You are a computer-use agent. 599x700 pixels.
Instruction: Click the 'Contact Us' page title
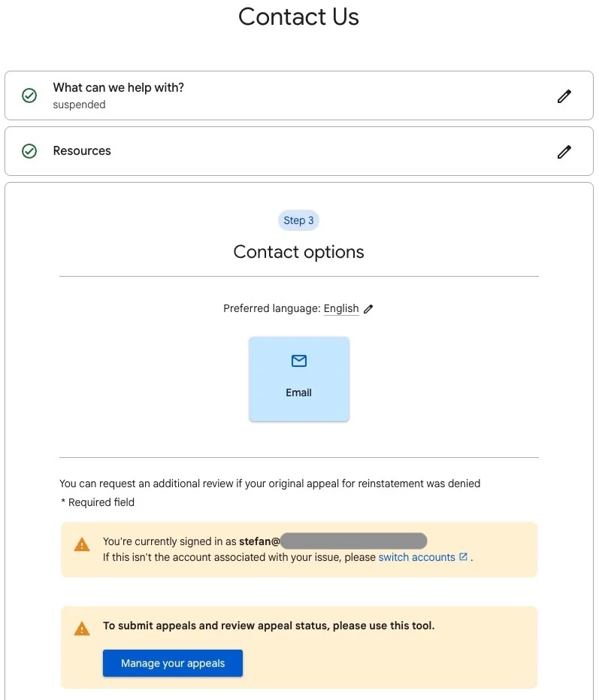click(x=299, y=17)
